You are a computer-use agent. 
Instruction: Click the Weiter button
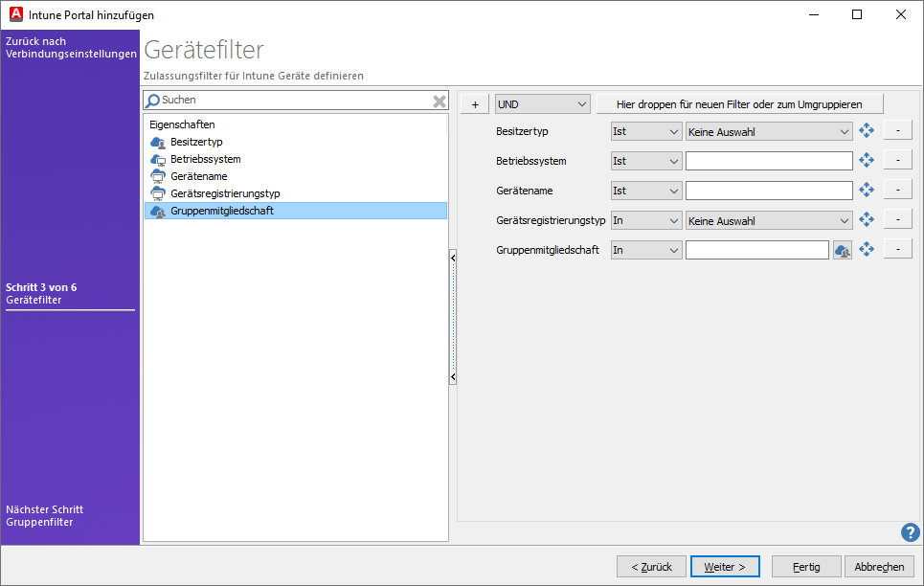(725, 567)
